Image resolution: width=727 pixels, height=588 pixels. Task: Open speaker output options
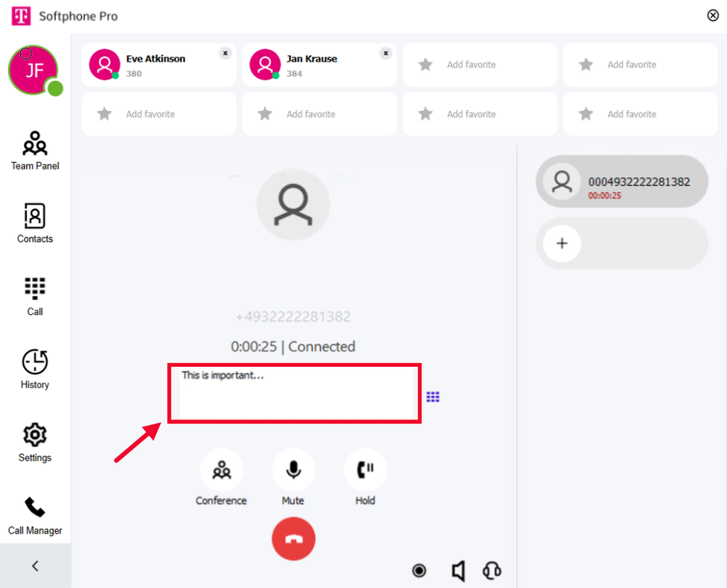point(458,571)
